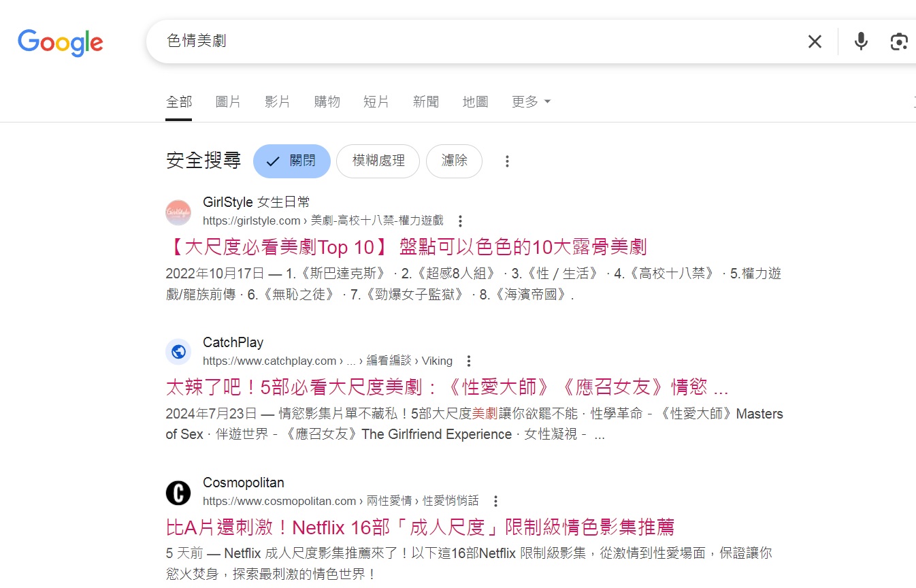Expand the 更多 dropdown menu
This screenshot has width=916, height=588.
pyautogui.click(x=531, y=101)
